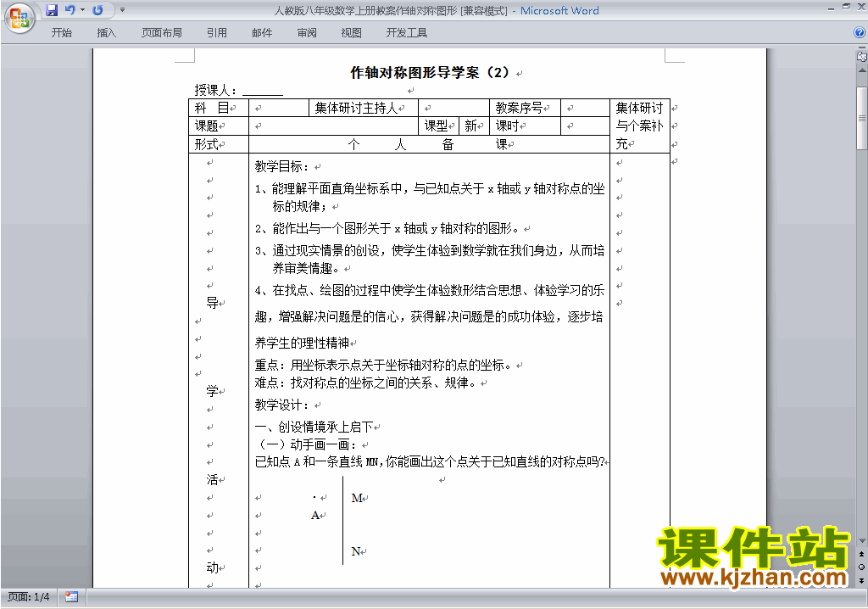Click the line 2、能作出与一个图形关于 x 轴
This screenshot has width=868, height=609.
[x=387, y=228]
